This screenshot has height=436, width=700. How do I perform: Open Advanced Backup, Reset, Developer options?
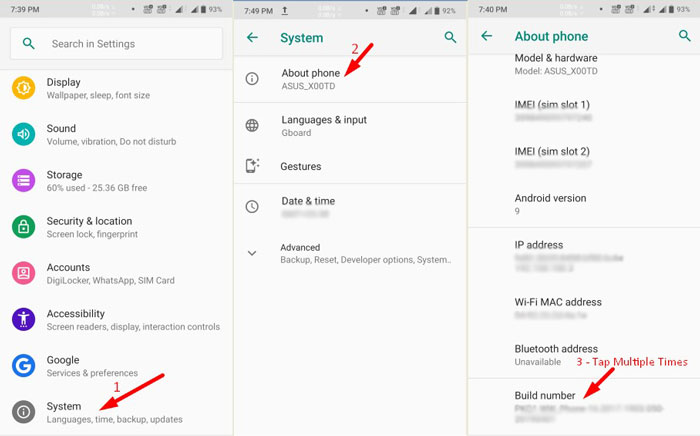tap(350, 253)
